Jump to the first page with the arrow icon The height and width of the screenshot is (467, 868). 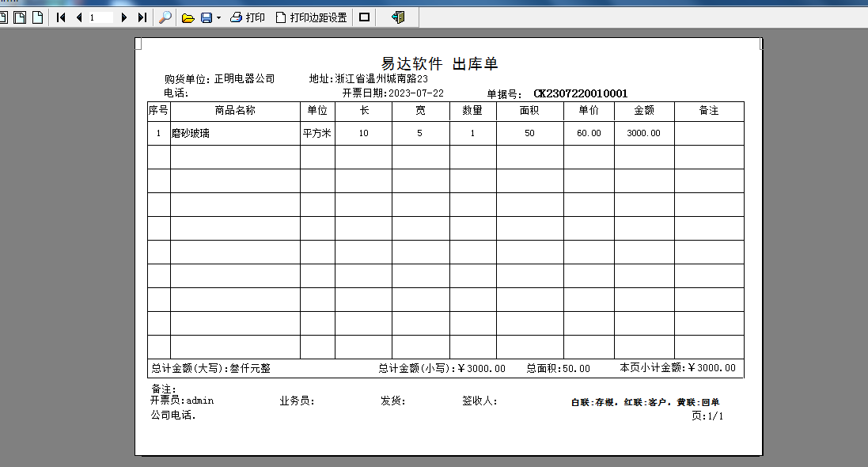coord(61,17)
